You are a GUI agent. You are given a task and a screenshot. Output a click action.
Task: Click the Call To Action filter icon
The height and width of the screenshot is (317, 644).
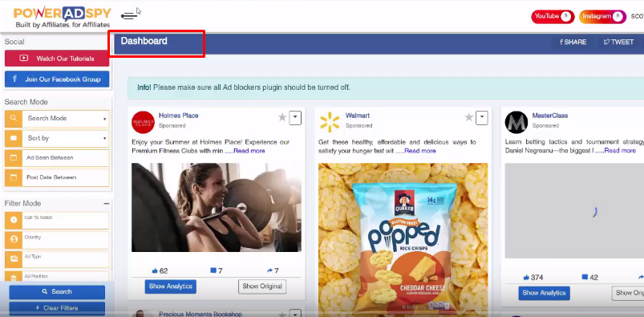tap(14, 220)
